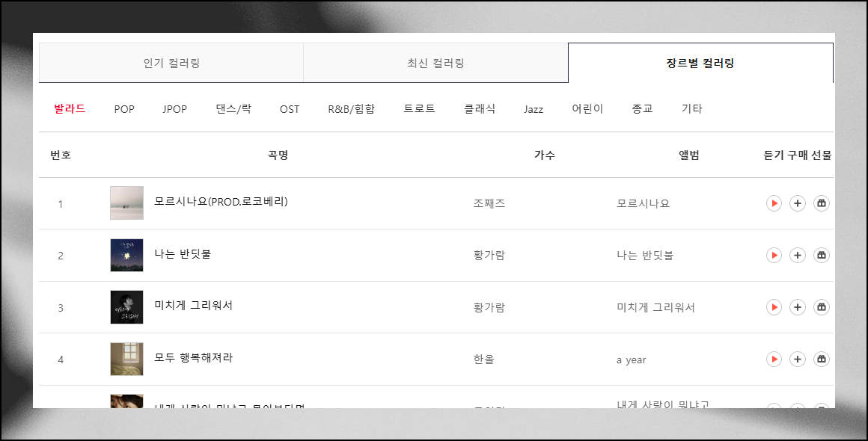Click album cover of 미치게 그리워서
This screenshot has width=868, height=441.
126,306
